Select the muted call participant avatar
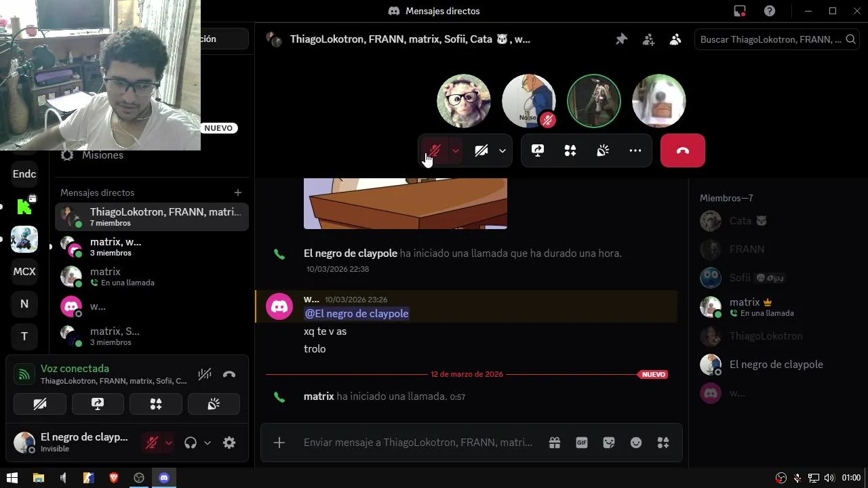868x488 pixels. click(x=529, y=101)
